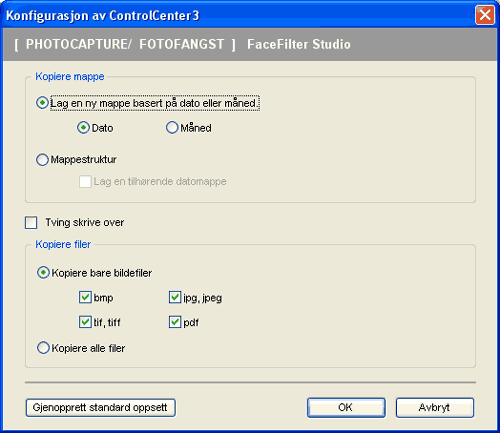Click the 'Konfigurasjon av ControlCenter3' title bar

[102, 16]
